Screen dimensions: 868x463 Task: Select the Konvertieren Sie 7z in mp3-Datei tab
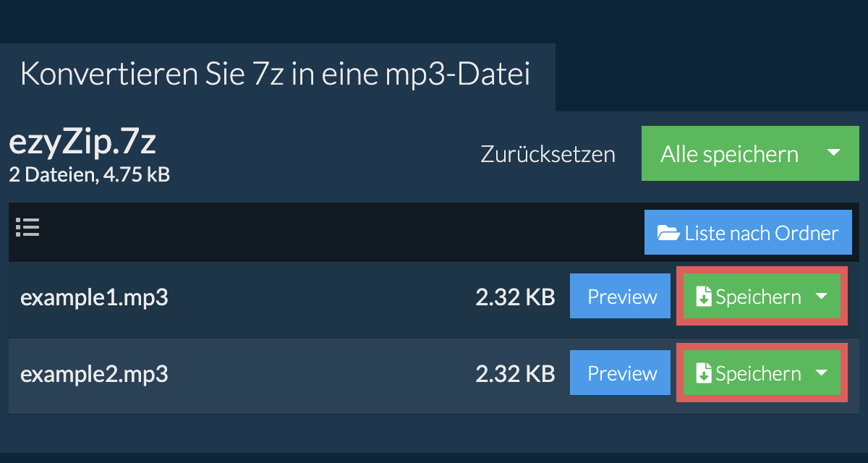point(276,75)
